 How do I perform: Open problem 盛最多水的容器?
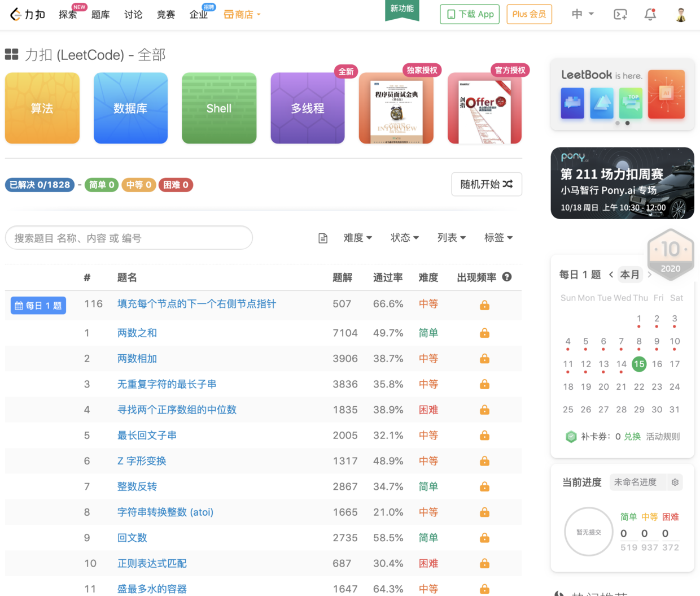click(x=152, y=589)
